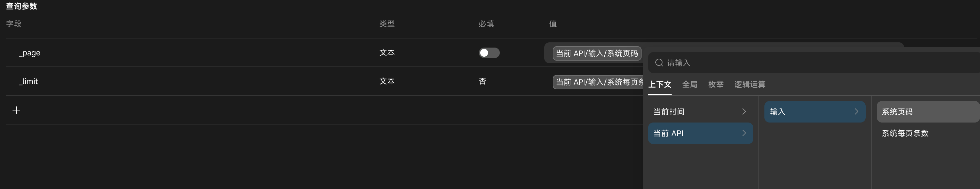Open the 逻辑运算 tab
980x189 pixels.
[749, 84]
